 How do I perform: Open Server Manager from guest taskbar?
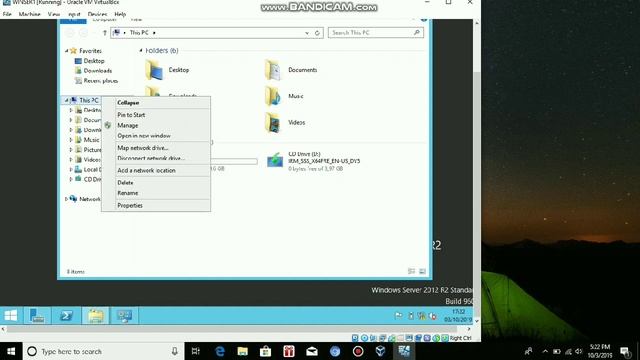[x=37, y=316]
